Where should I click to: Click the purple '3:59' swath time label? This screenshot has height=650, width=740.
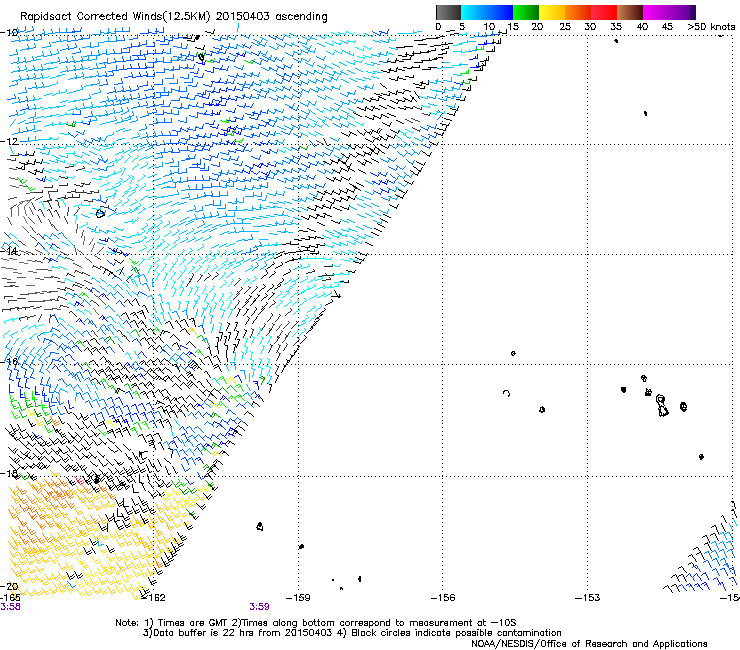point(260,607)
